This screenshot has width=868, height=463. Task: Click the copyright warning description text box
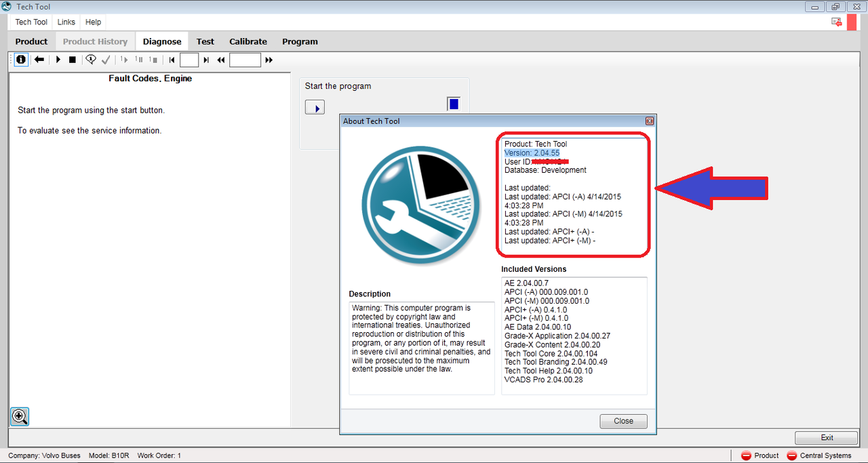click(x=422, y=348)
